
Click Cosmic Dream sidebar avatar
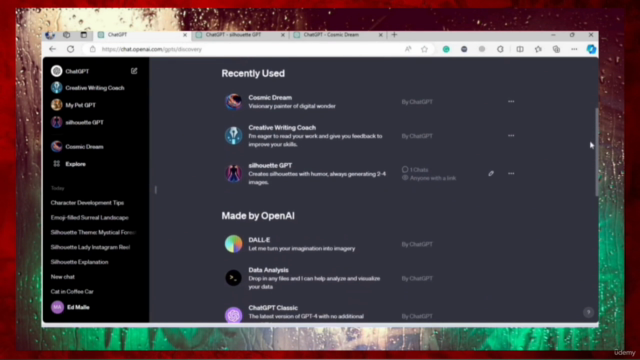(x=57, y=147)
